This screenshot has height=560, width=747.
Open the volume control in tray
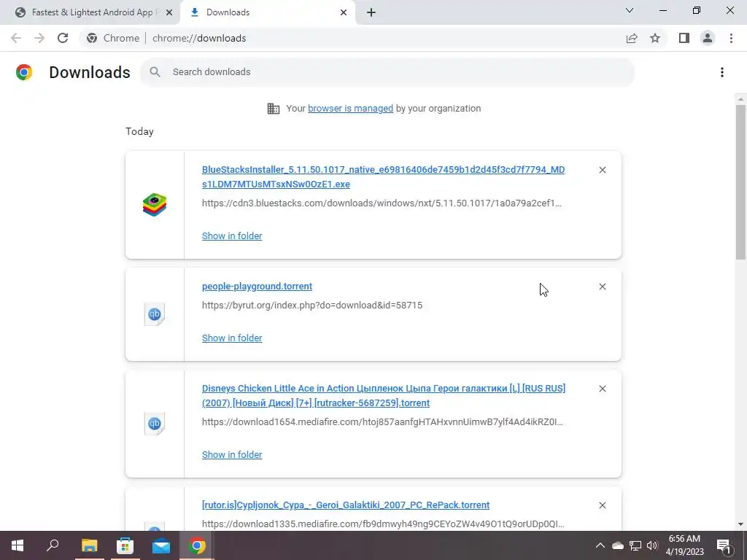[652, 545]
